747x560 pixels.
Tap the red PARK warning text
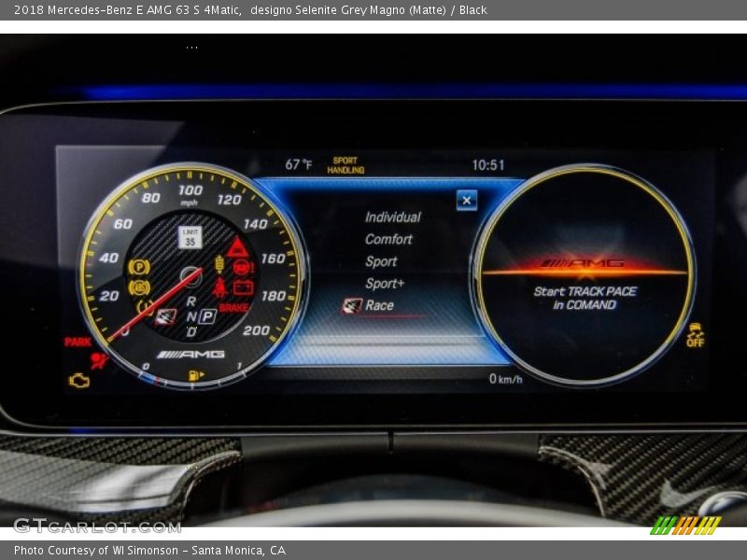pos(78,342)
